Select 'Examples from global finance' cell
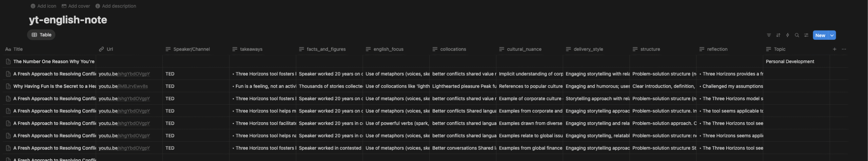 pyautogui.click(x=530, y=148)
